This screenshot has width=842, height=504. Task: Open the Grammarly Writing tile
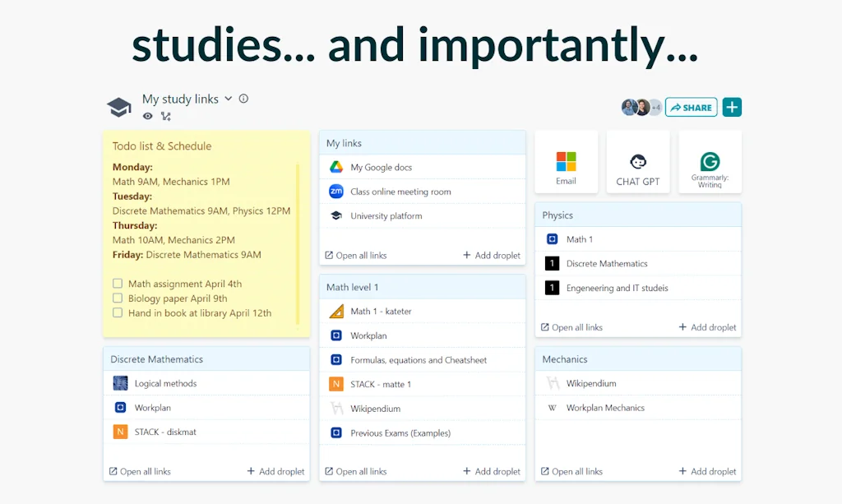click(x=710, y=161)
